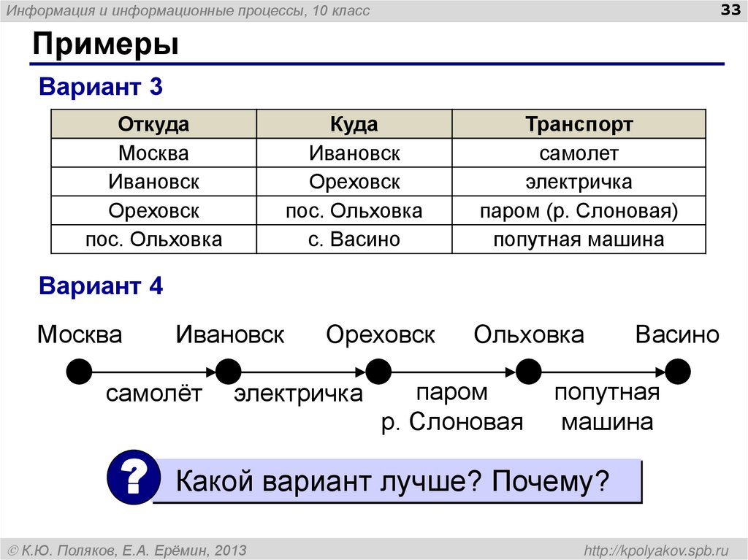Select the black node under Ивановск

pos(228,370)
